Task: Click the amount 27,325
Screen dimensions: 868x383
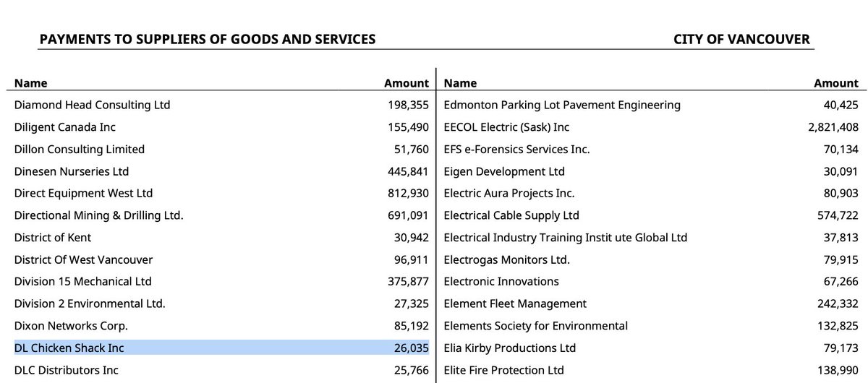Action: 412,304
